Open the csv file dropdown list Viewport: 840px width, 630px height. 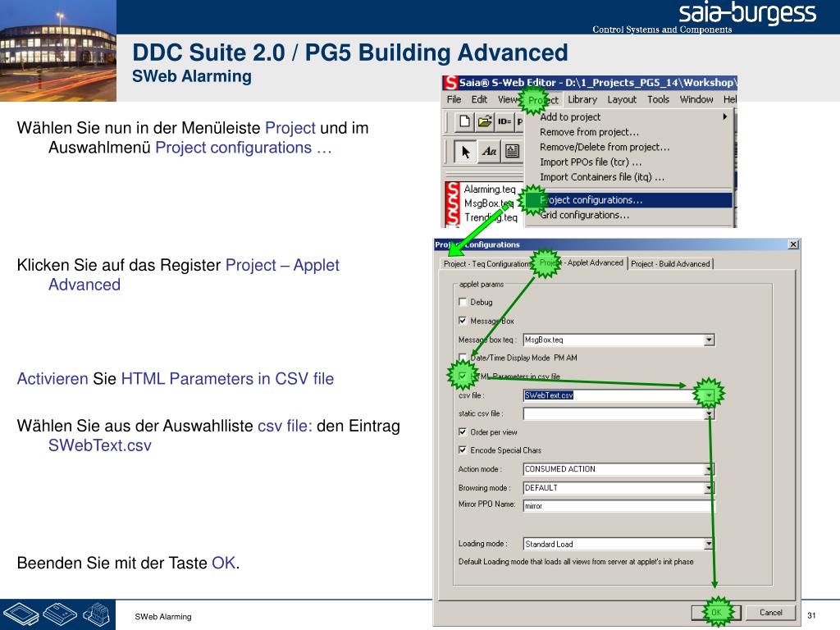click(710, 395)
